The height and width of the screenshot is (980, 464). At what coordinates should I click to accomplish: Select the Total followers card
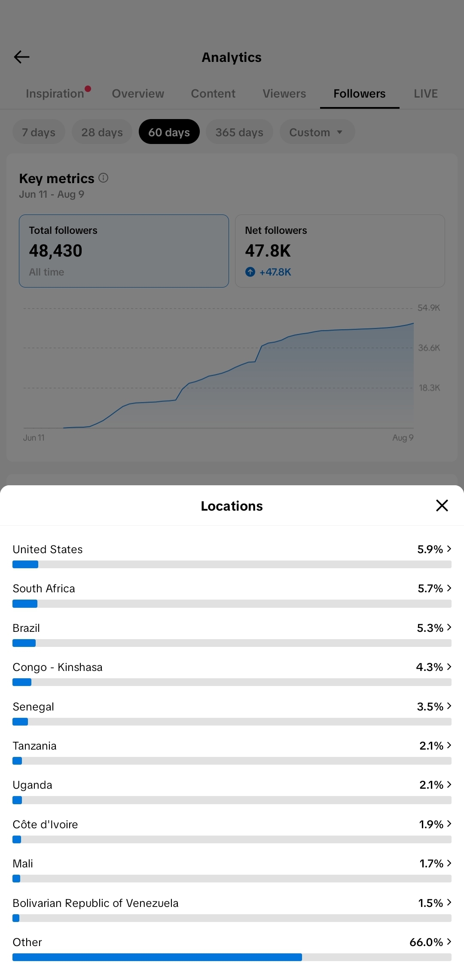coord(124,251)
